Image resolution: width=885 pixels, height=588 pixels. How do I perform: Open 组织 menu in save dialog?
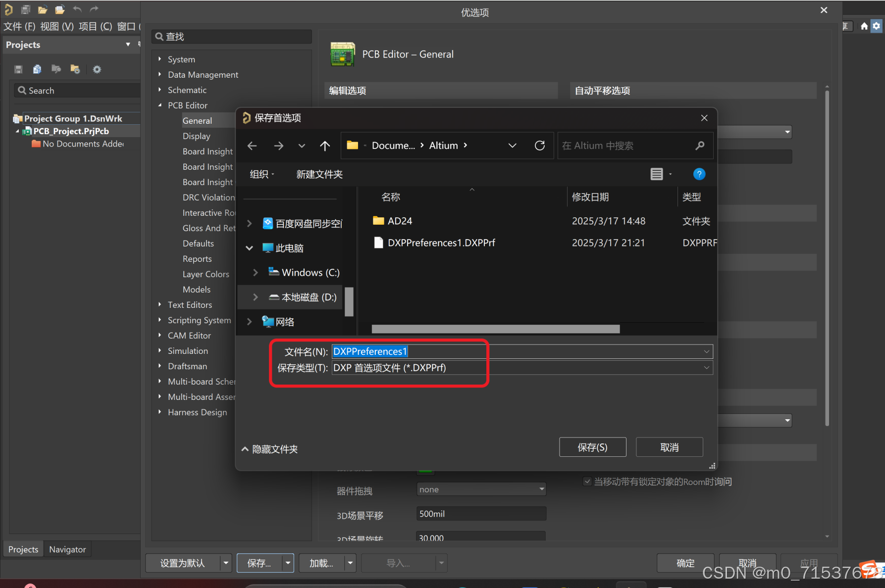262,174
